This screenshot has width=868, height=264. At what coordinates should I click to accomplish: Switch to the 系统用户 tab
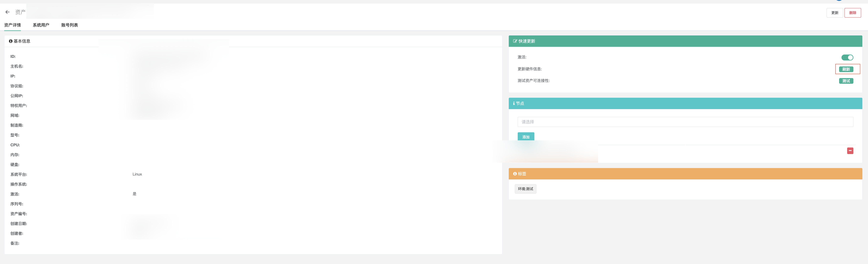click(41, 25)
